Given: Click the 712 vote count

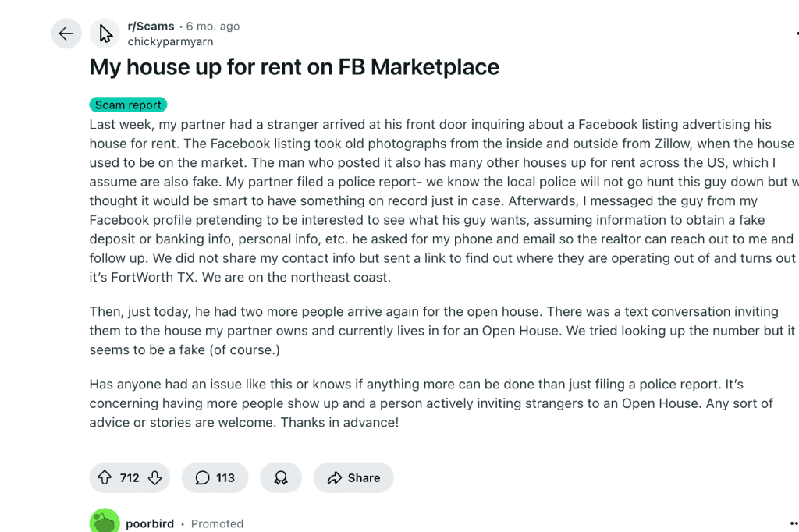Looking at the screenshot, I should 130,477.
